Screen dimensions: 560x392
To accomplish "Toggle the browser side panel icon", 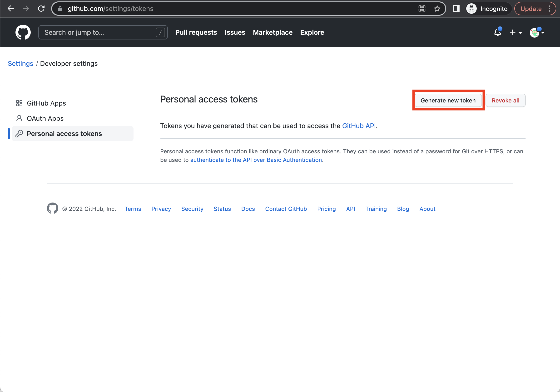I will [x=456, y=9].
